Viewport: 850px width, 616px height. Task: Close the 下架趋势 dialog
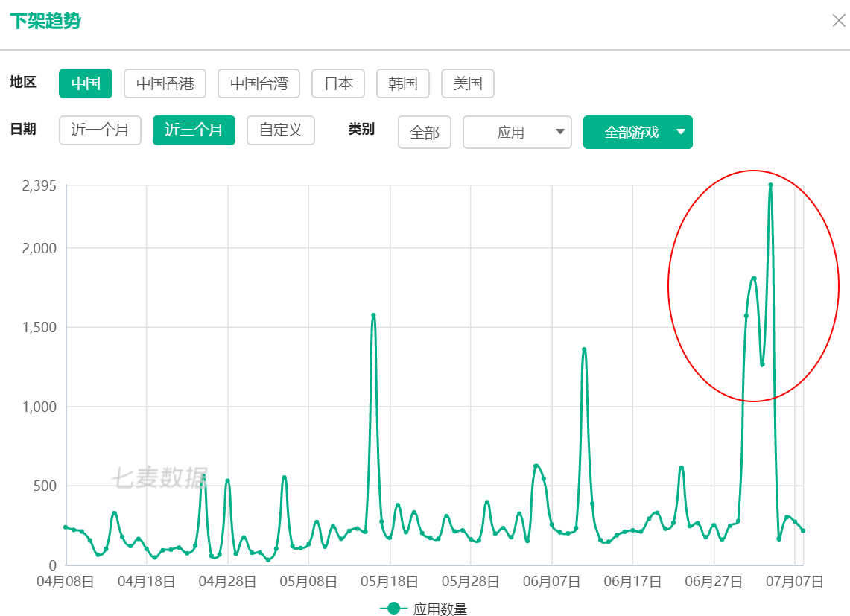click(x=838, y=21)
